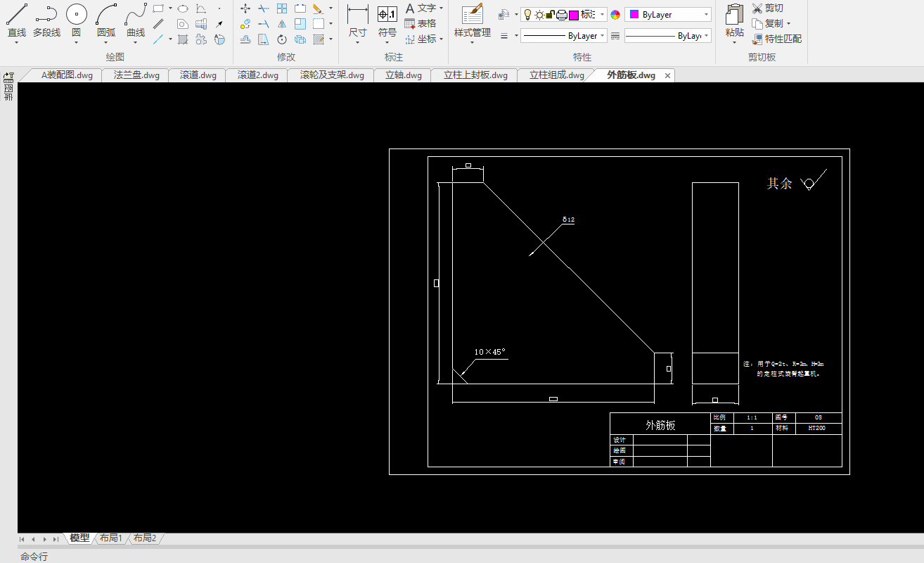Click the 特性匹配 match properties button

point(776,39)
